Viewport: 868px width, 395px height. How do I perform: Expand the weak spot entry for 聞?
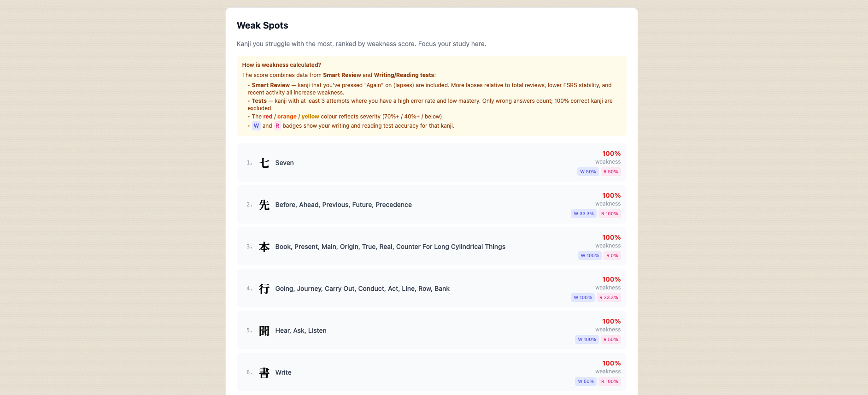coord(431,330)
